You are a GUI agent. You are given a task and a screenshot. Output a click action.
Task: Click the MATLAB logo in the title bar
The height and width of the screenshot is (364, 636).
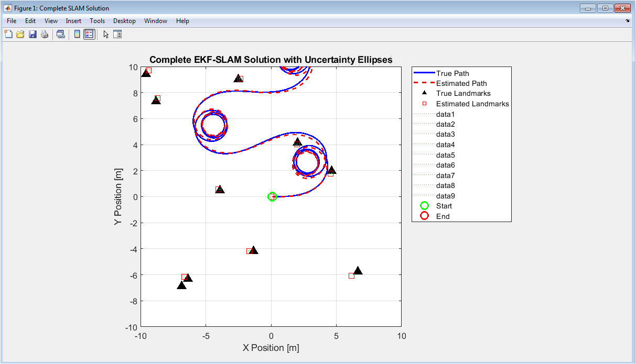pos(8,8)
